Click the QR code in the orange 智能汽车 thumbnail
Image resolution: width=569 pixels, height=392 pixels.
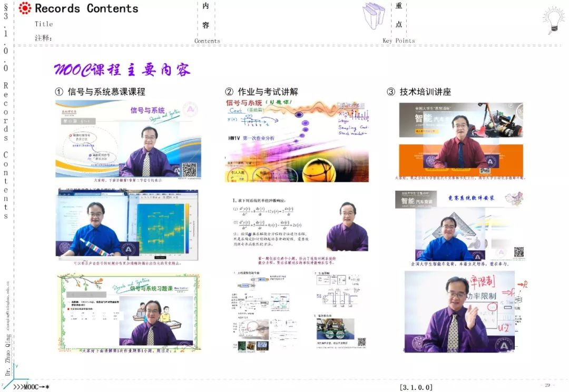tap(485, 171)
